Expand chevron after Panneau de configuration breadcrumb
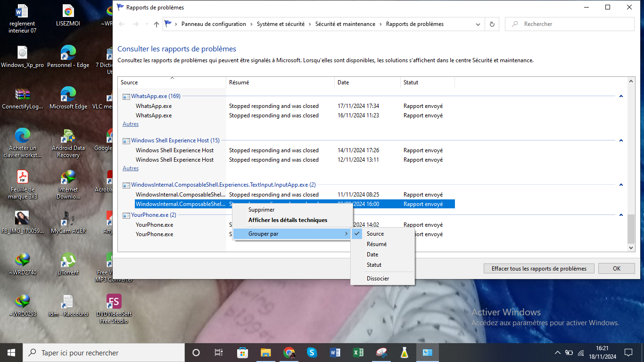The width and height of the screenshot is (644, 362). [252, 24]
